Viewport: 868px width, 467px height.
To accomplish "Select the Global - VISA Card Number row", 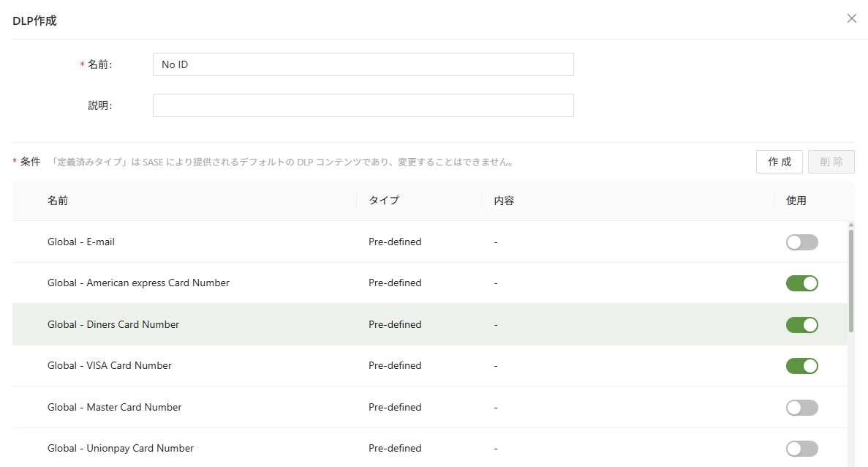I will coord(293,365).
